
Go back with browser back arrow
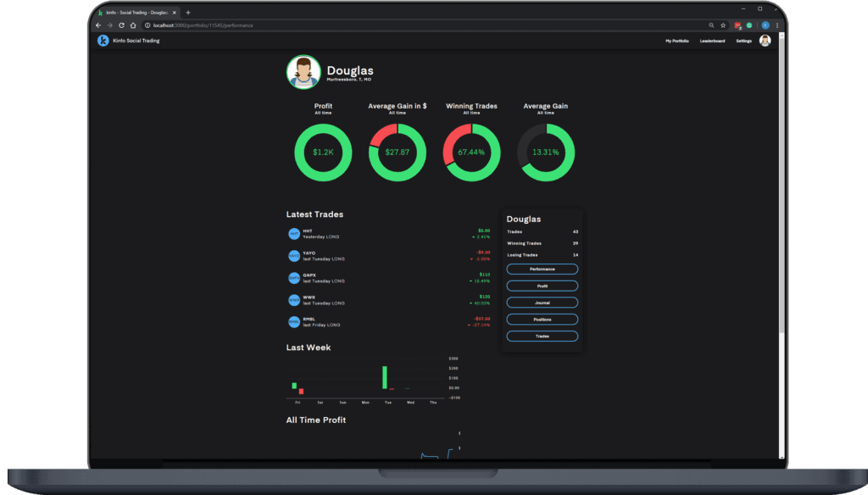click(98, 25)
